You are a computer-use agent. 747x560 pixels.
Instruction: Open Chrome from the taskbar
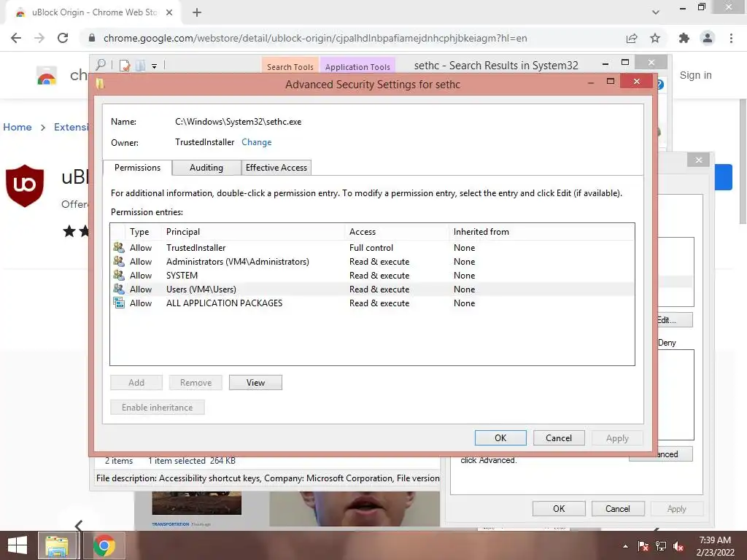[104, 545]
